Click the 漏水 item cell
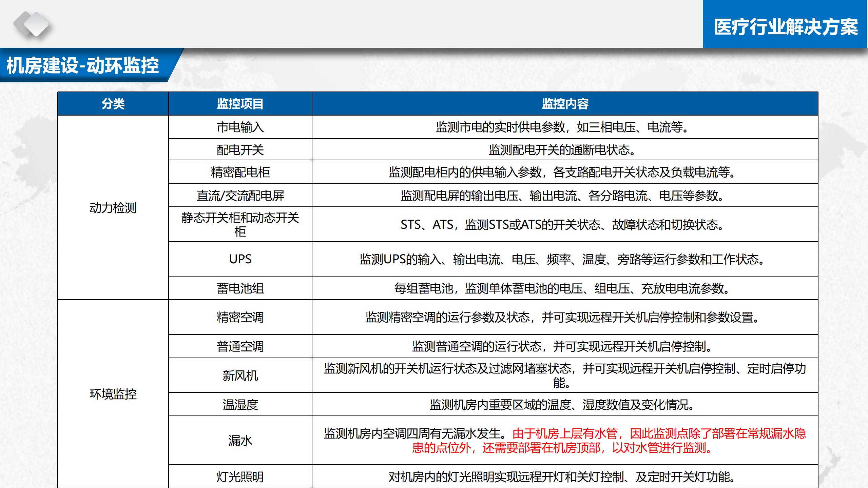The height and width of the screenshot is (488, 868). click(240, 441)
